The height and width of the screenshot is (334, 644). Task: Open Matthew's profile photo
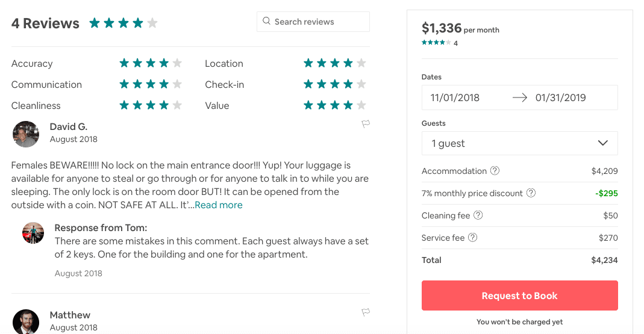pos(26,322)
